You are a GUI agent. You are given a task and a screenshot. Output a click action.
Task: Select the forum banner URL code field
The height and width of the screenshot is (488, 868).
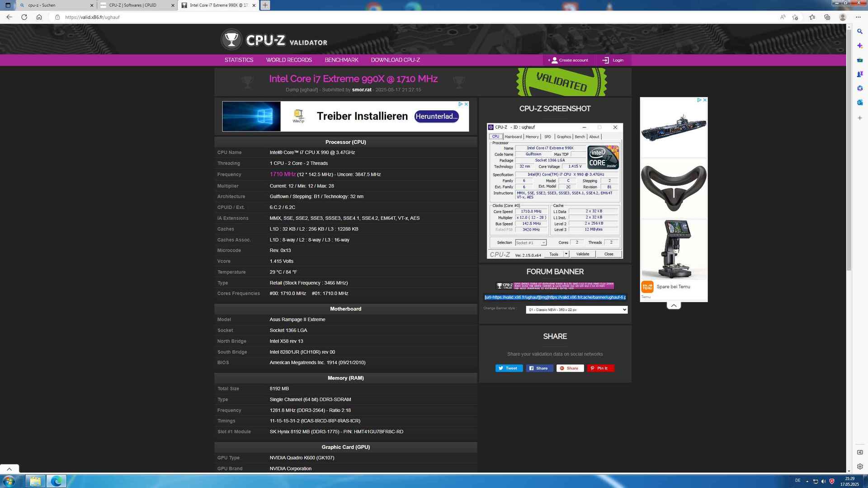click(x=555, y=297)
